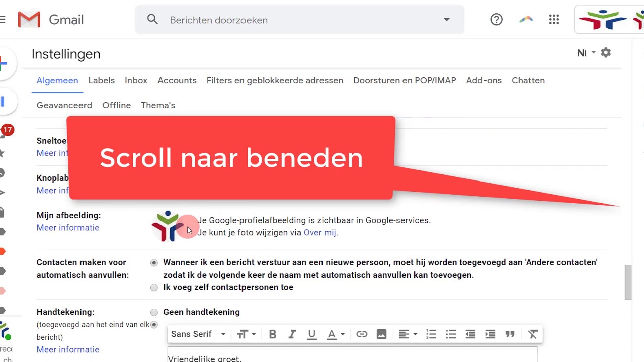Screen dimensions: 644x362
Task: Open 'Doorsturen en POP/IMAP' tab
Action: [405, 80]
